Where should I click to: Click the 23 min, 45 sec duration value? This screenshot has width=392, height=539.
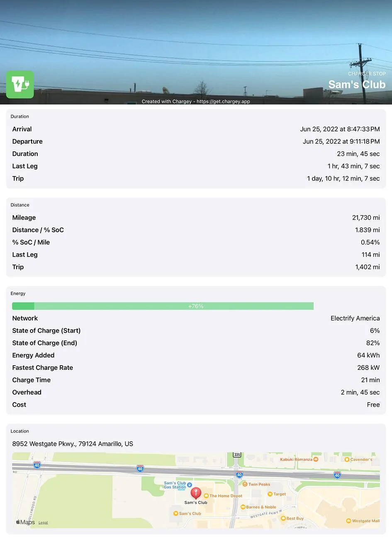click(x=358, y=154)
